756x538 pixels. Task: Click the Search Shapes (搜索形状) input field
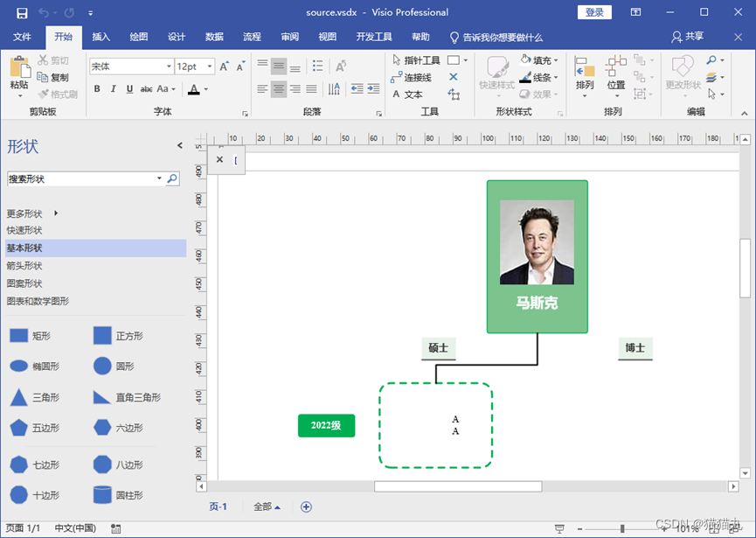(81, 179)
